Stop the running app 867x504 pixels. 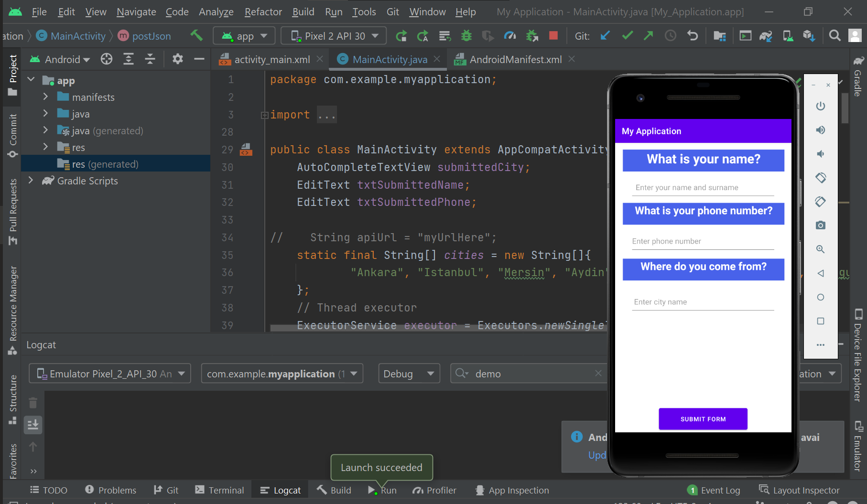tap(553, 35)
